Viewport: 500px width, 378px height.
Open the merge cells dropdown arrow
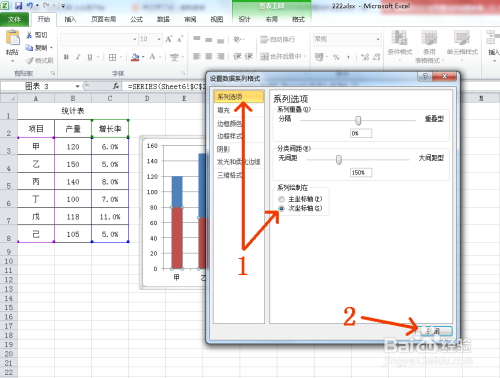coord(304,56)
